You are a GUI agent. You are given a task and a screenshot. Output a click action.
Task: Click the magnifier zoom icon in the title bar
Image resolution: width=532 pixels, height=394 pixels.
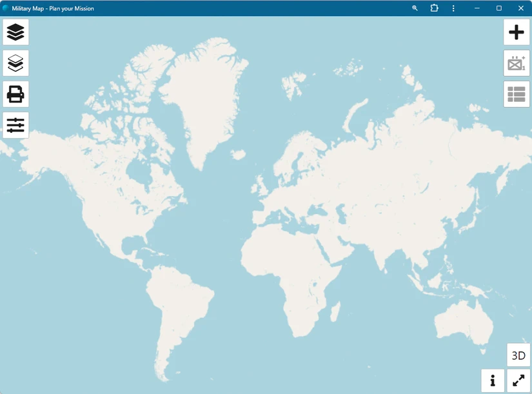[x=415, y=8]
